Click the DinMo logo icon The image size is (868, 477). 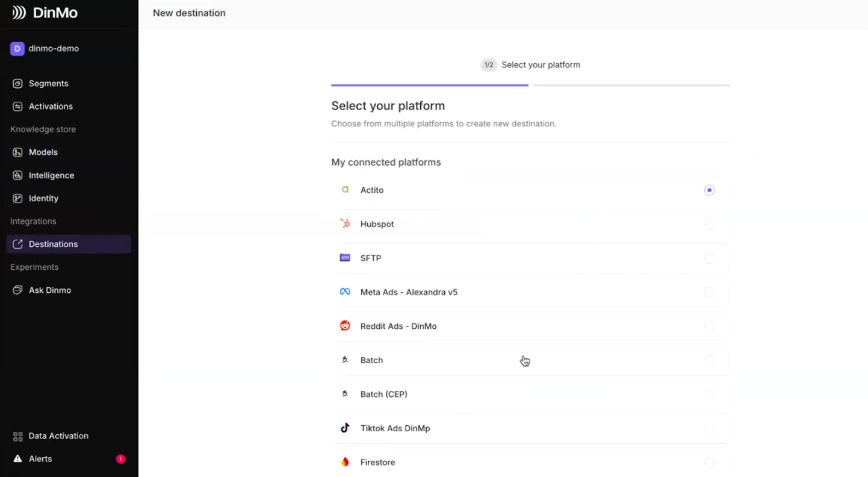click(x=19, y=13)
